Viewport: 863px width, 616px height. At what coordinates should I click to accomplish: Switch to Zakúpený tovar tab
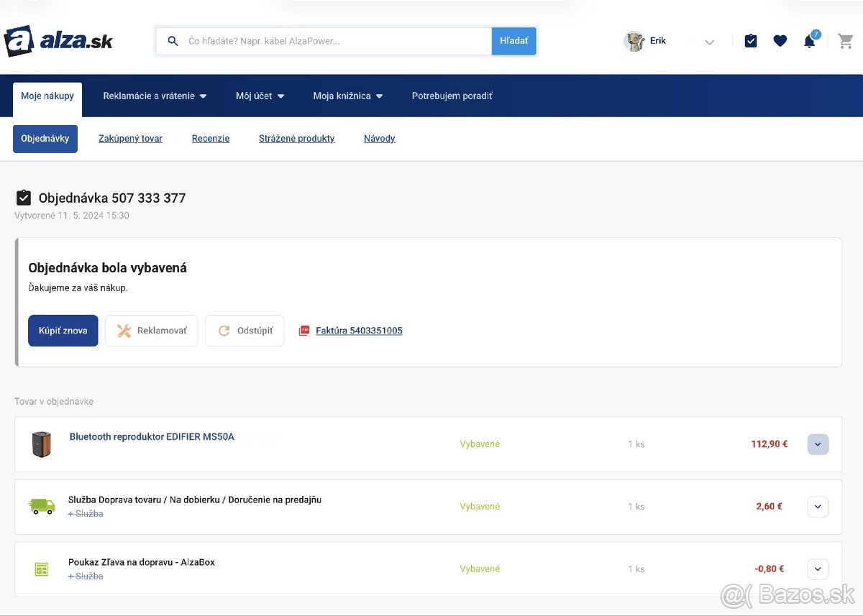(130, 139)
